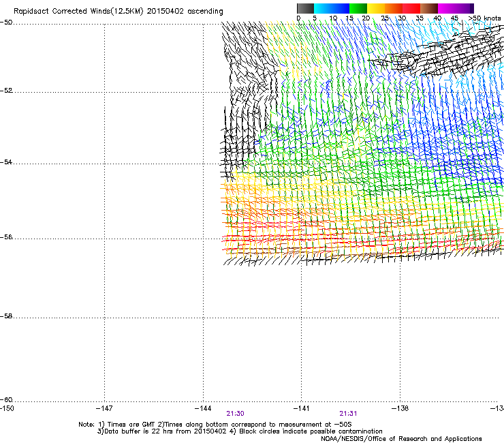Click the -56 latitude axis label
Viewport: 504px width, 443px height.
pos(6,237)
